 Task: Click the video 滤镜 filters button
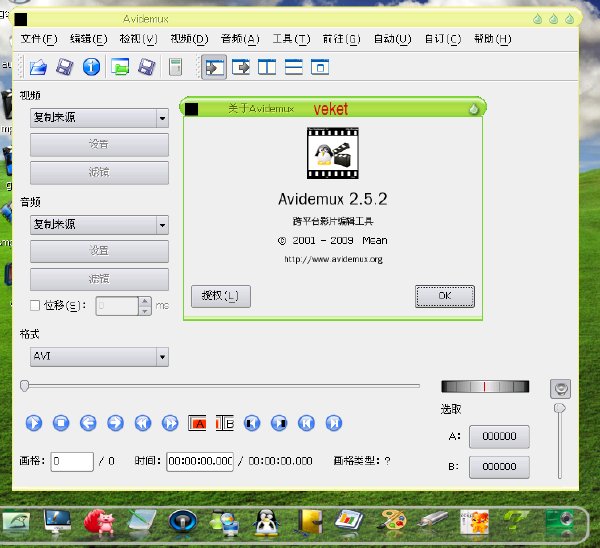click(x=99, y=173)
